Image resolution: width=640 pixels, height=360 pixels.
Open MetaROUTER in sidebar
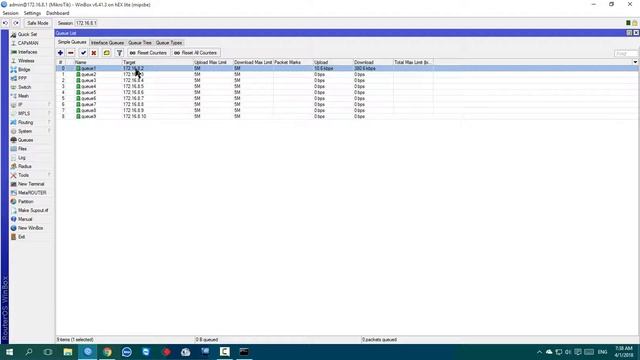(32, 193)
